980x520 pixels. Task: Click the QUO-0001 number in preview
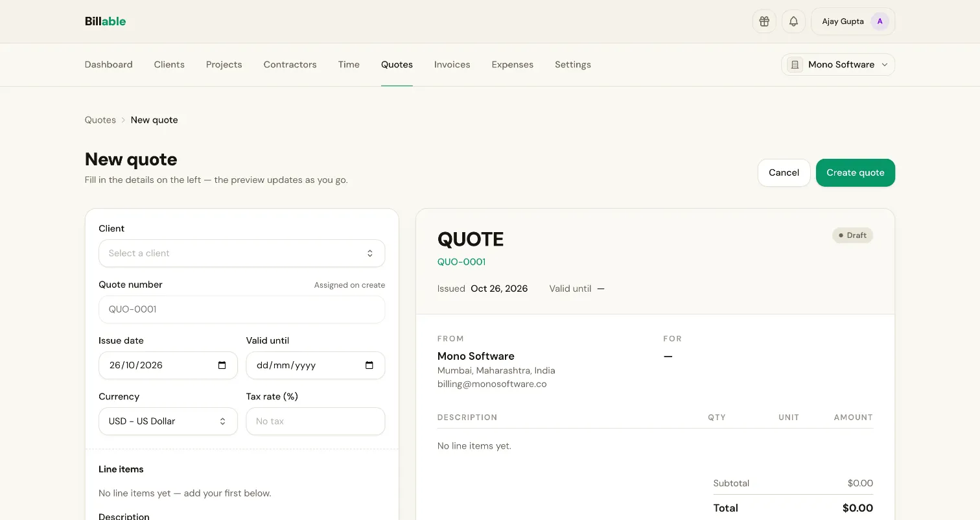(461, 262)
